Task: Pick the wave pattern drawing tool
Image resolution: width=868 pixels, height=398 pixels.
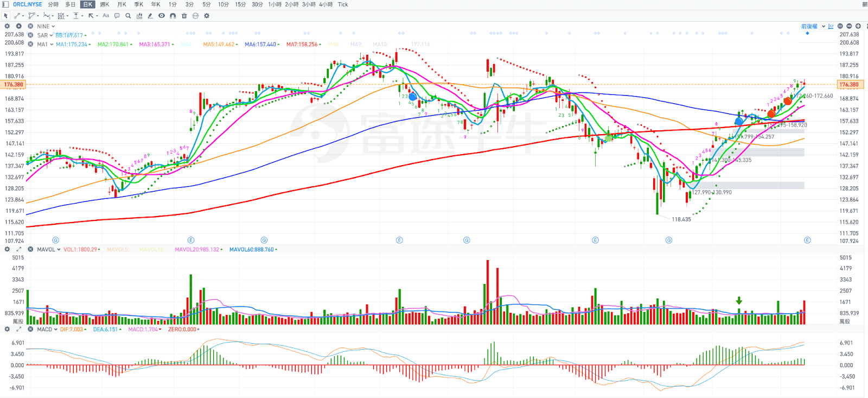Action: tap(47, 16)
